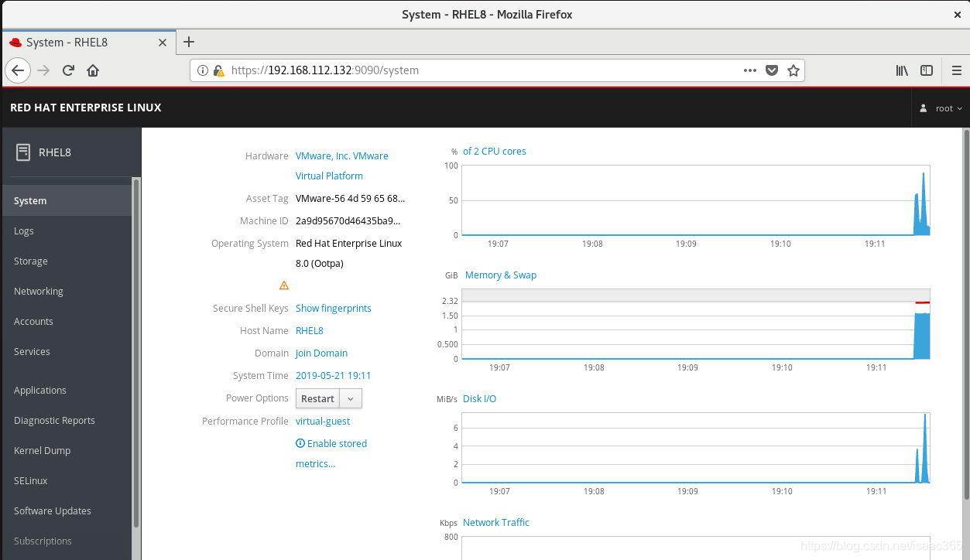Open the Firefox home page icon

[93, 70]
